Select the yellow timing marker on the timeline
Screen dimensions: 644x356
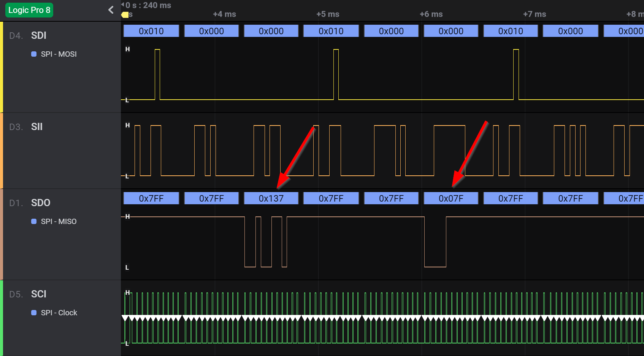(125, 15)
